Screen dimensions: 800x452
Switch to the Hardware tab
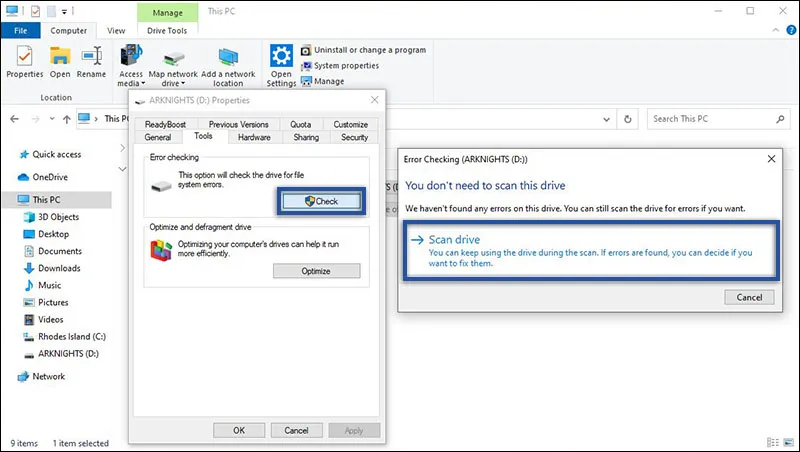click(254, 137)
